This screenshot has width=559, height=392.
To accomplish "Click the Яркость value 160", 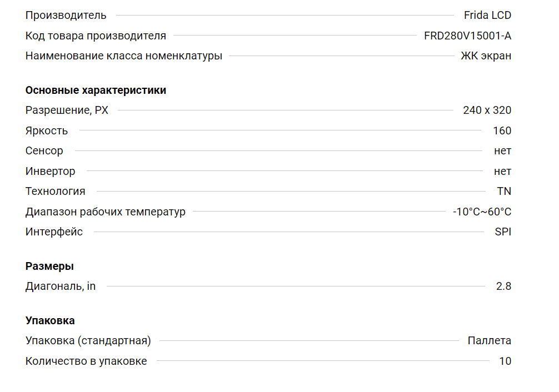I will tap(502, 131).
